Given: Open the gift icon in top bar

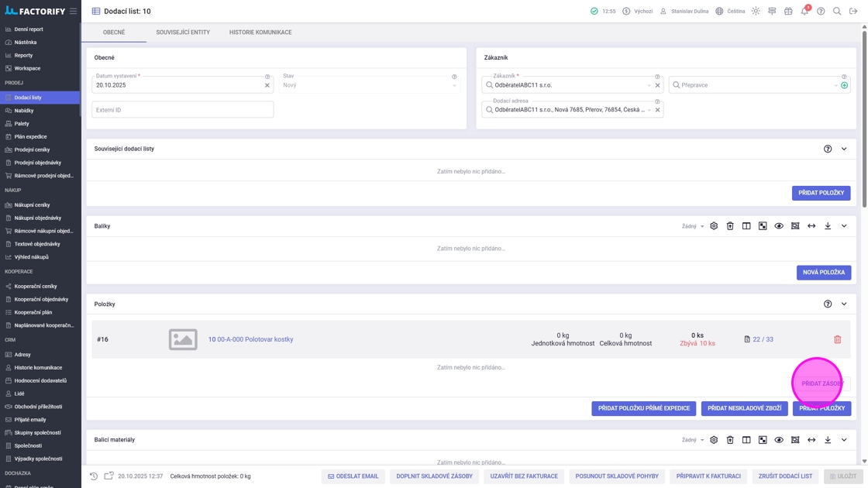Looking at the screenshot, I should (788, 12).
